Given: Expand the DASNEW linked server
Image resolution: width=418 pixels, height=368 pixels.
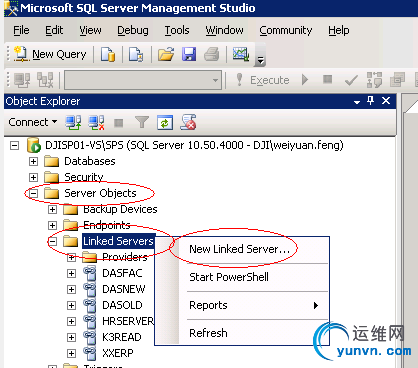Looking at the screenshot, I should (71, 289).
